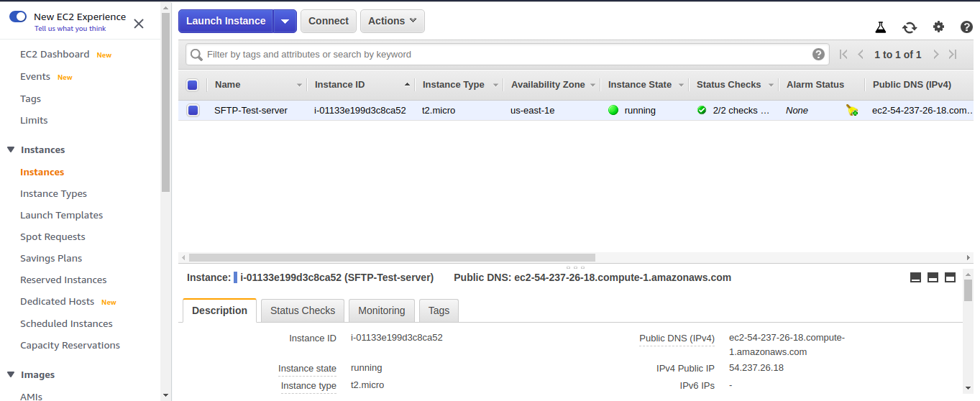The width and height of the screenshot is (980, 401).
Task: Click the us-east-1e availability zone cell
Action: [x=532, y=111]
